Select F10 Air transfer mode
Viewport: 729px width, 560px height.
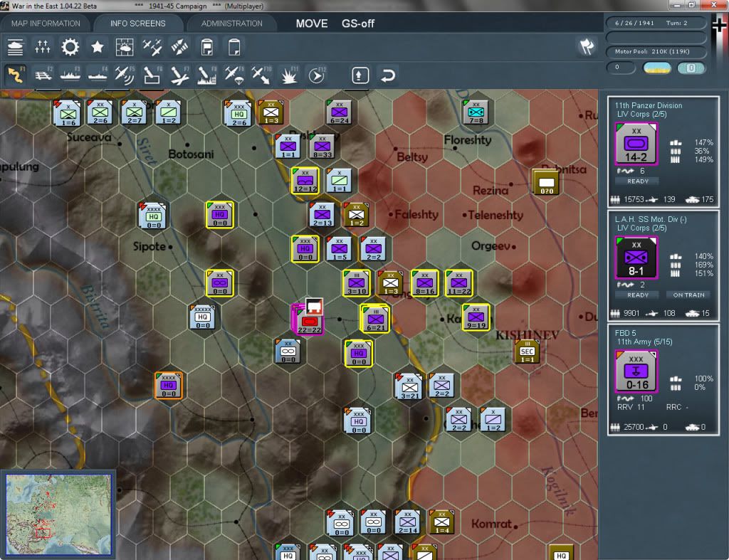(x=261, y=75)
